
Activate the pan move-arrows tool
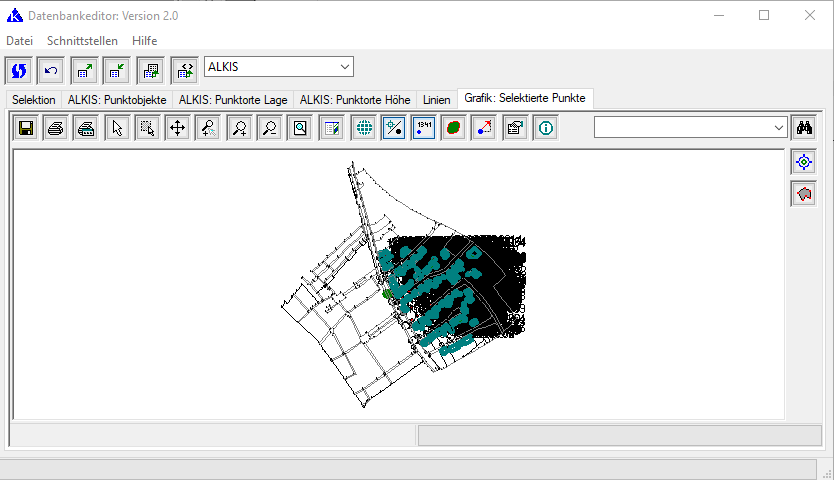[178, 128]
